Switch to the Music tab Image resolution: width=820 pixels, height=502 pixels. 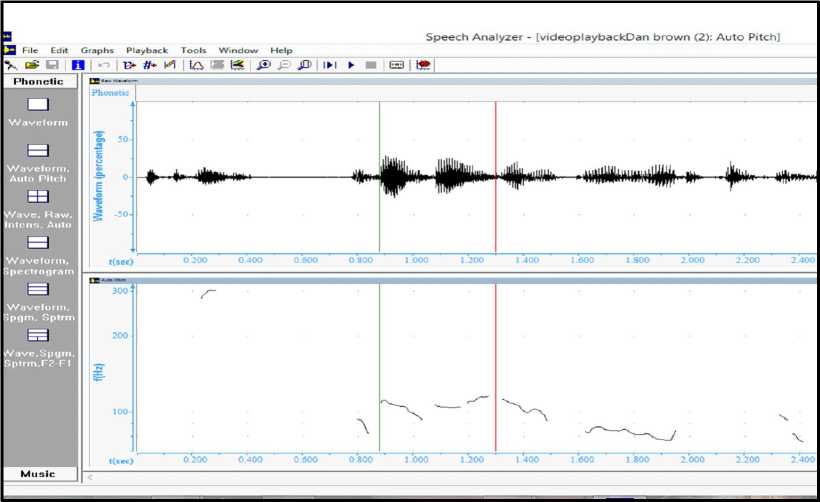[x=38, y=473]
